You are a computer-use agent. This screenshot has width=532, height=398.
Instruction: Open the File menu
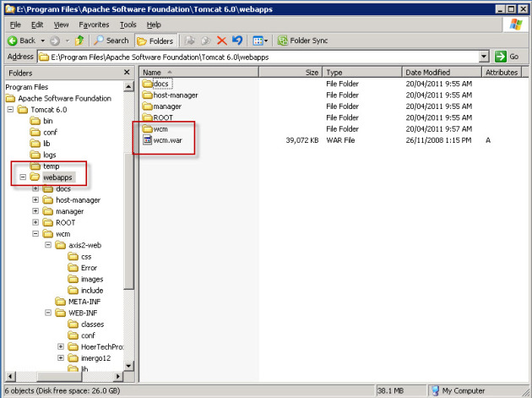pyautogui.click(x=15, y=25)
